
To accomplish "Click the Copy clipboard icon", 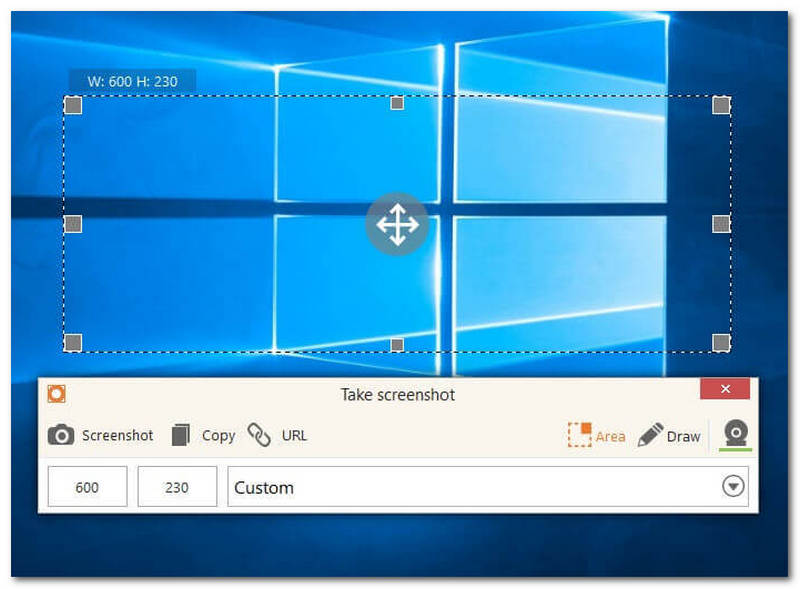I will tap(181, 435).
